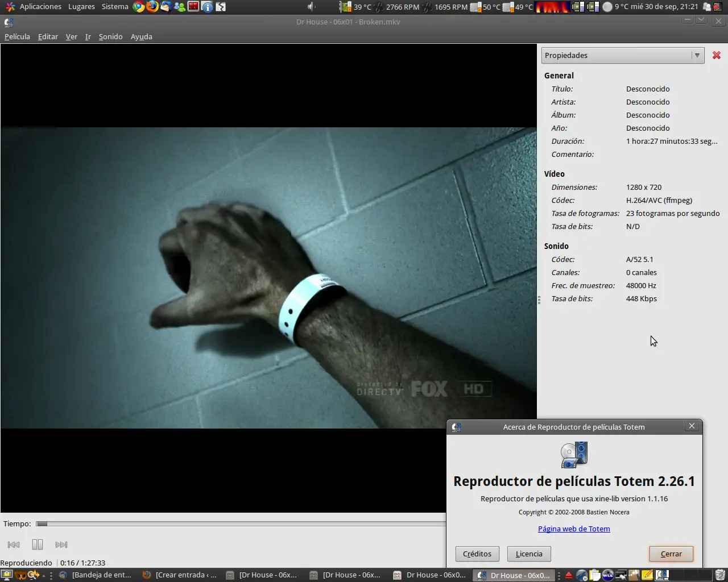Open the weather applet showing 9 °C

tap(615, 7)
